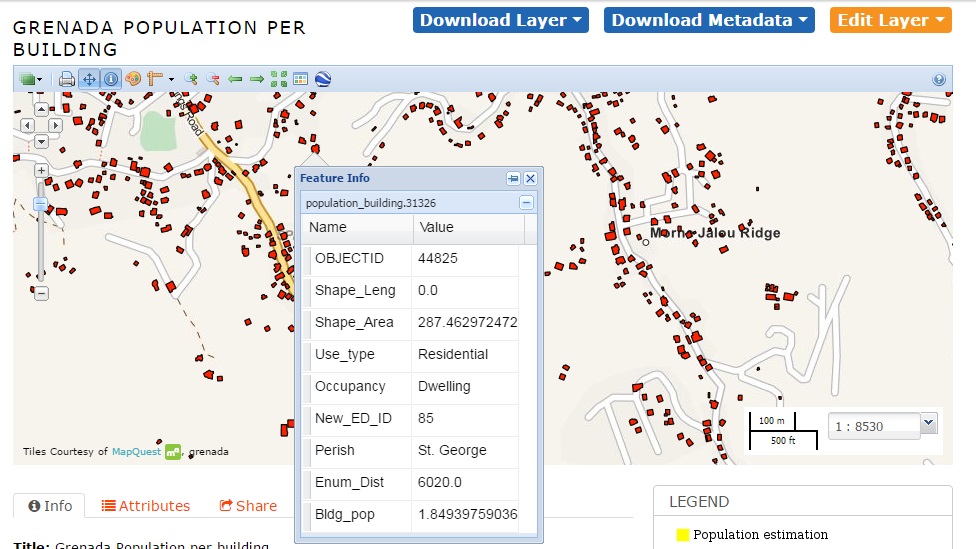The image size is (976, 549).
Task: Go to next map extent arrow
Action: pyautogui.click(x=257, y=79)
